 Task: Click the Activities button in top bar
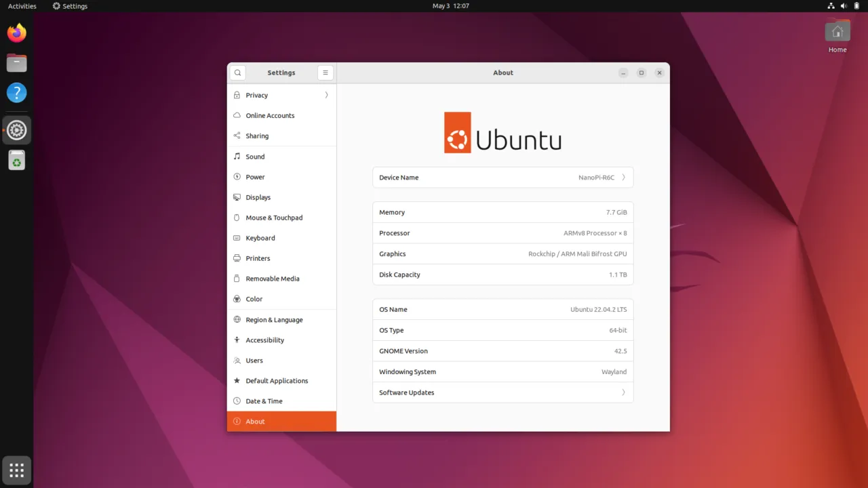pyautogui.click(x=22, y=6)
